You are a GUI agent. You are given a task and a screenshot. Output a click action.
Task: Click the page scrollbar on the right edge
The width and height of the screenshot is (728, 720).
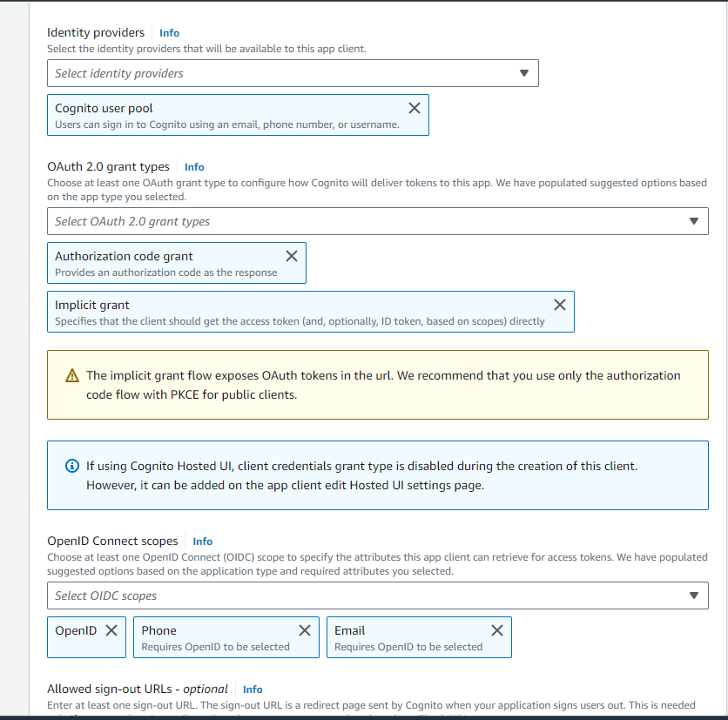coord(724,348)
